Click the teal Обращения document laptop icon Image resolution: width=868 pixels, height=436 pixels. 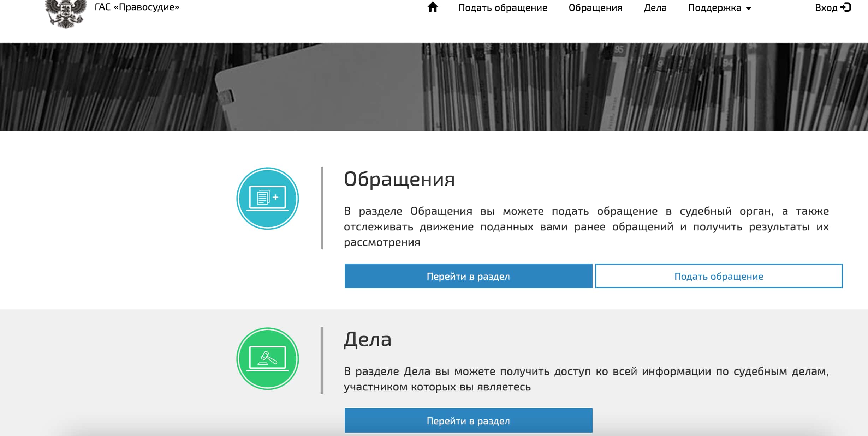(267, 199)
